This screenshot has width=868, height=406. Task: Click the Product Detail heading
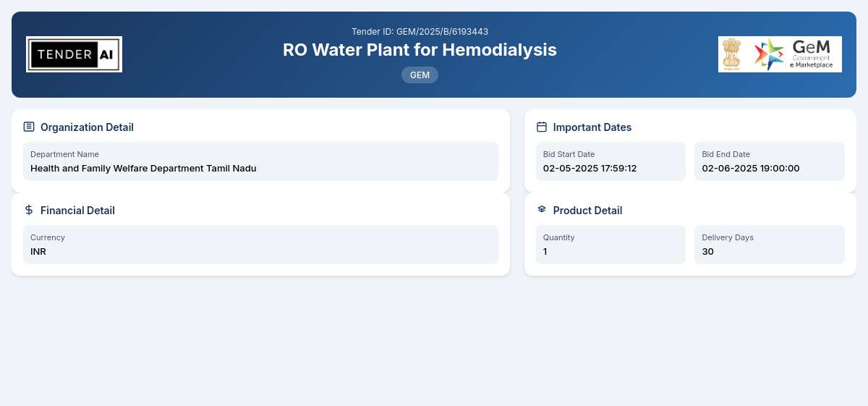pyautogui.click(x=587, y=211)
